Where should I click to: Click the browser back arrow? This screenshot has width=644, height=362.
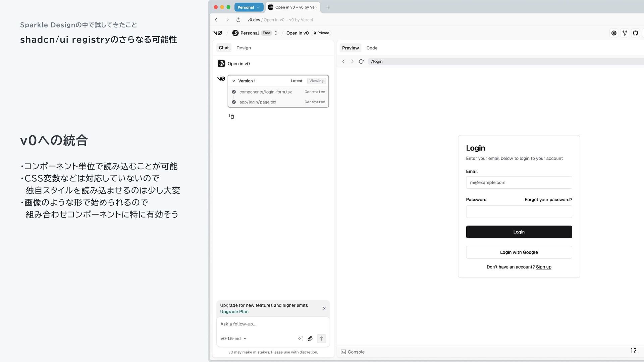216,20
